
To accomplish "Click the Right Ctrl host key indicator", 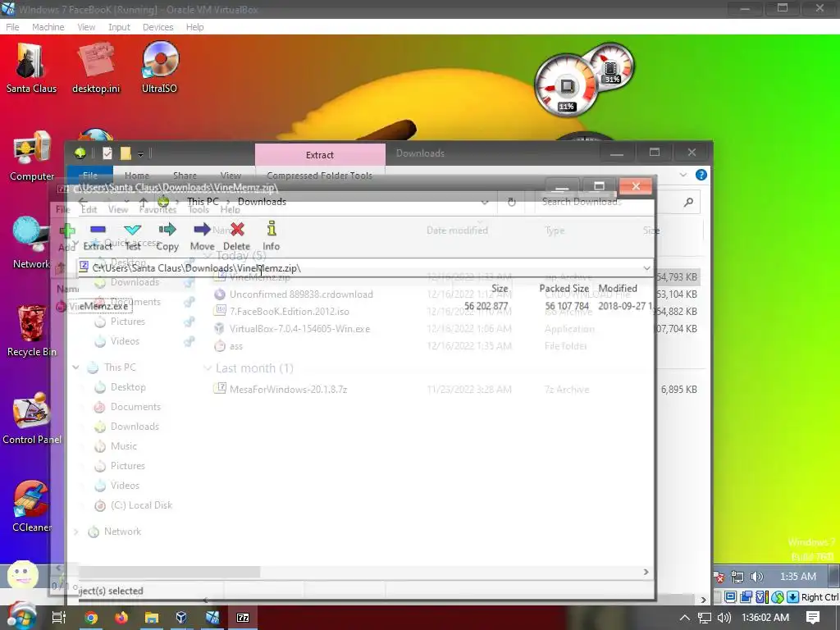I will pyautogui.click(x=819, y=597).
